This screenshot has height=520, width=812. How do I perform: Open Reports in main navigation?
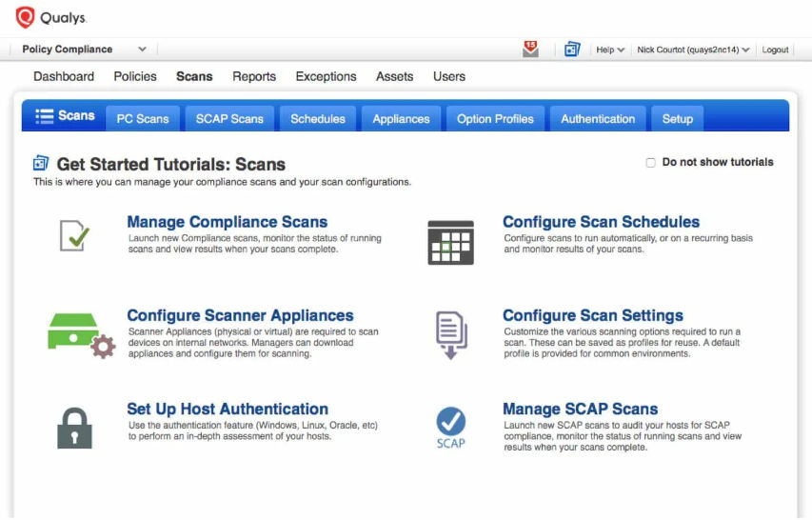[254, 76]
